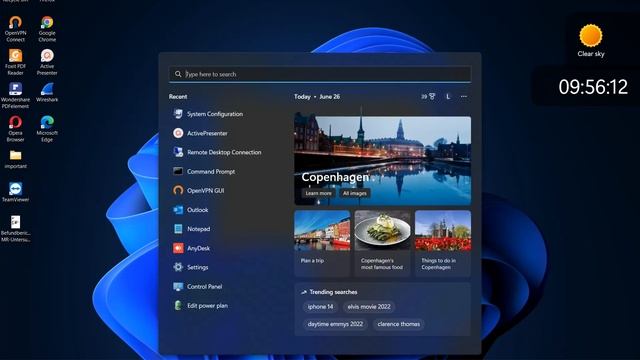This screenshot has width=640, height=360.
Task: Open Active Presenter desktop shortcut
Action: coord(47,62)
